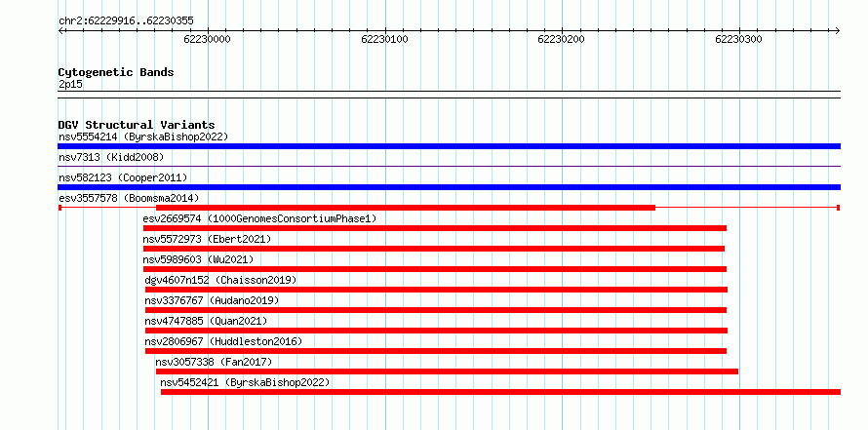
Task: Click the nsv5989603 (Wu2021) label
Action: (198, 259)
